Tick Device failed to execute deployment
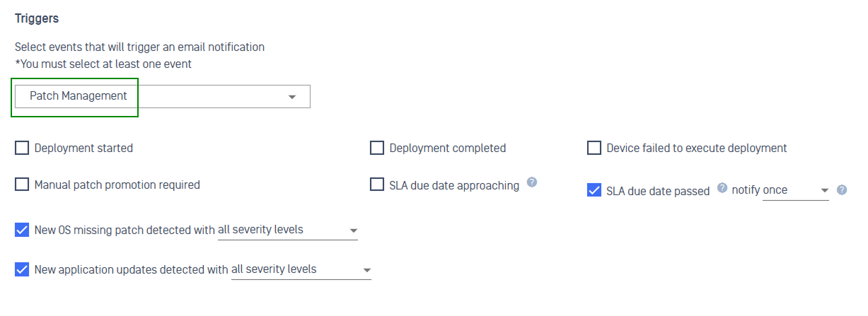The width and height of the screenshot is (868, 316). tap(594, 148)
